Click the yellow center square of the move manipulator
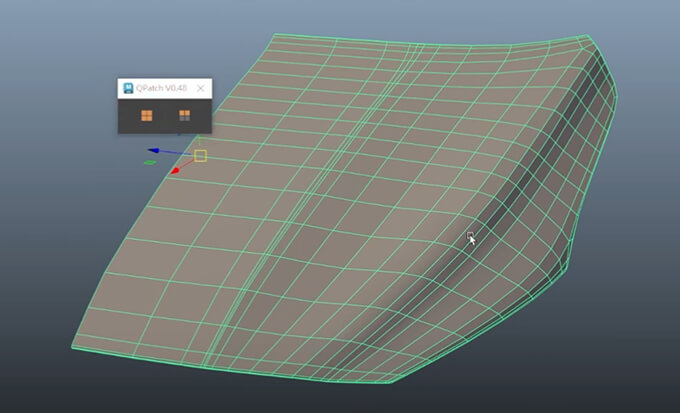Viewport: 680px width, 413px height. (200, 156)
